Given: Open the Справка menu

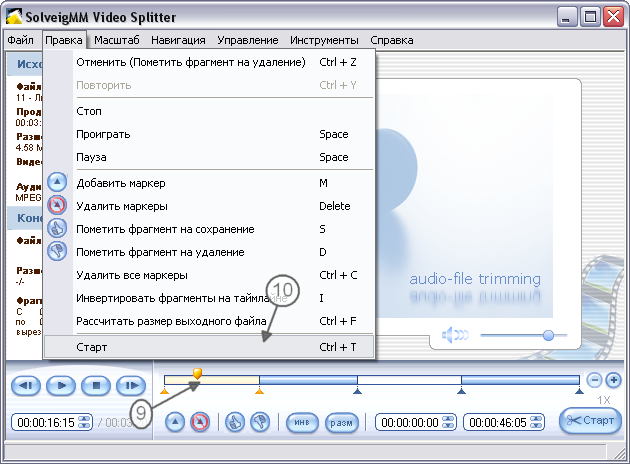Looking at the screenshot, I should tap(391, 40).
